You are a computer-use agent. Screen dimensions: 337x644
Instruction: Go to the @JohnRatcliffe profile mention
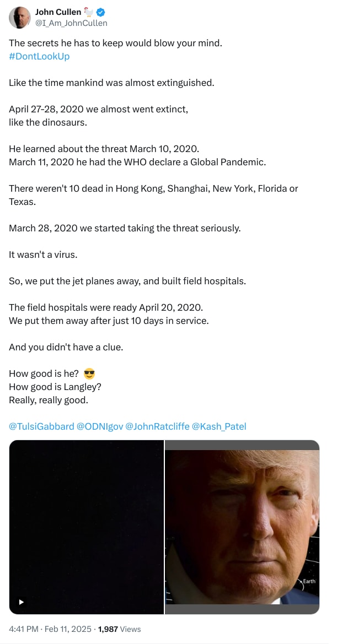pos(157,426)
